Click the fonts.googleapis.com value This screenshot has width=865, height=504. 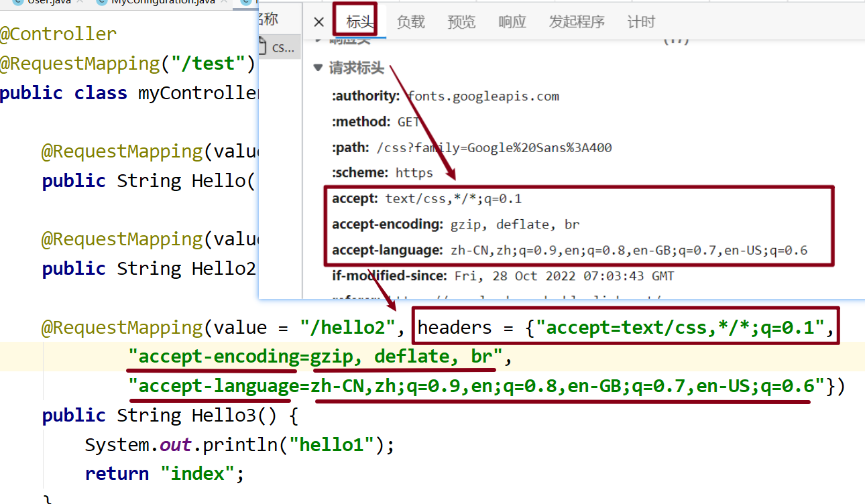click(483, 97)
